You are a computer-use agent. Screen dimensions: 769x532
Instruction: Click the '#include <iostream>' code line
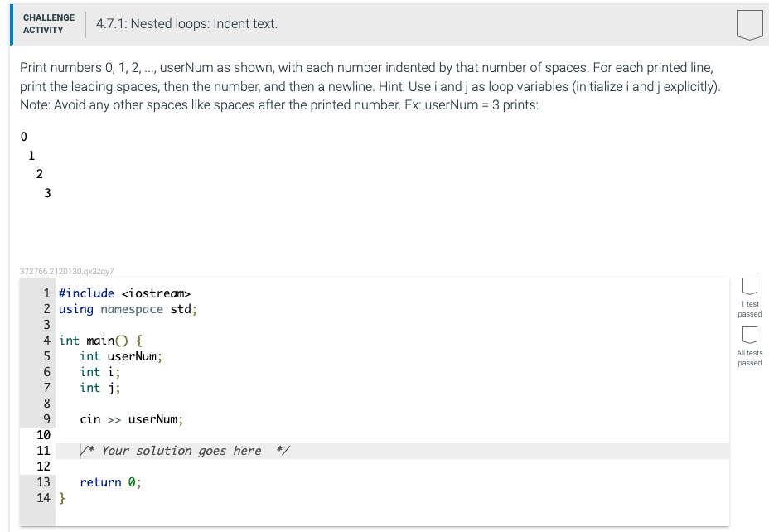124,293
